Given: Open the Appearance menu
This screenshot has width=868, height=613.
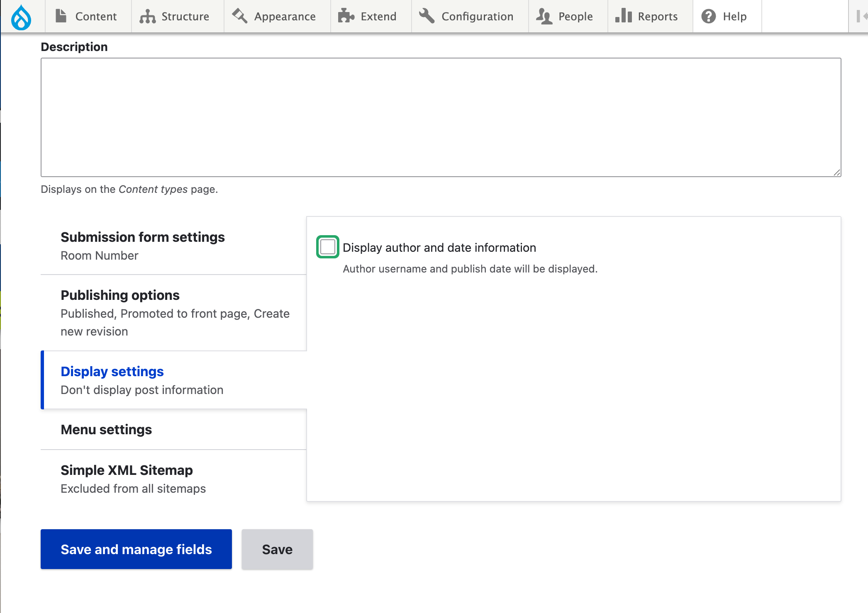Looking at the screenshot, I should tap(277, 16).
